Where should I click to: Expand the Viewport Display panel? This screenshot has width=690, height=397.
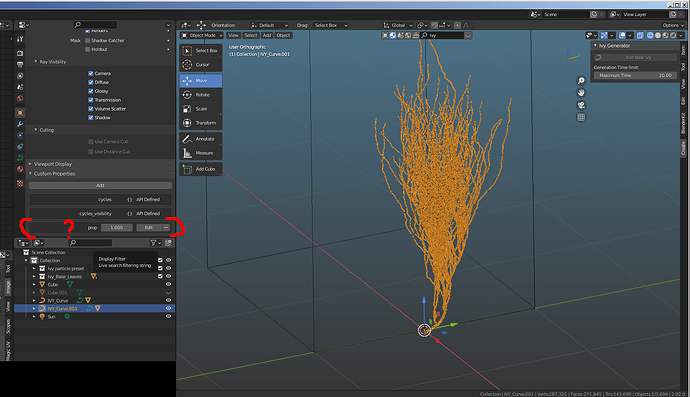[x=30, y=164]
